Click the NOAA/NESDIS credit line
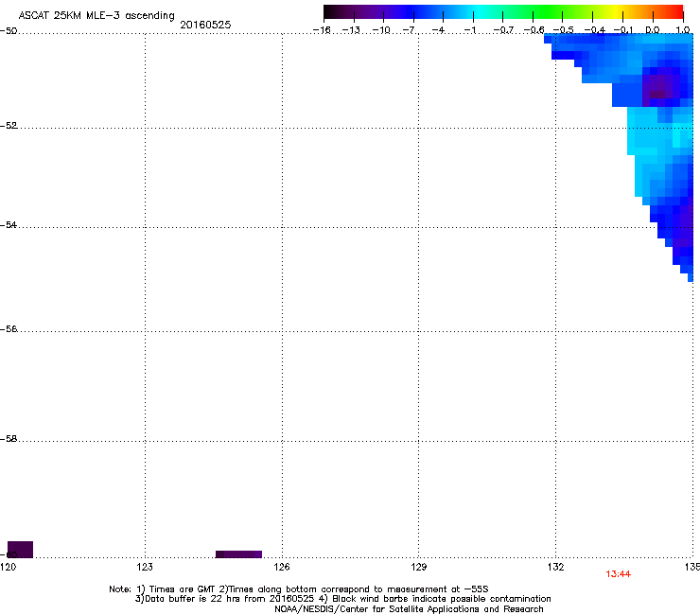The width and height of the screenshot is (700, 615). [x=409, y=609]
